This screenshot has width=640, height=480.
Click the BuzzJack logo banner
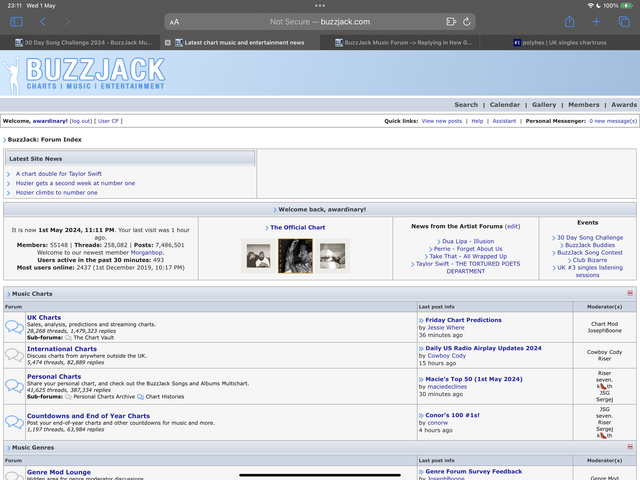[x=84, y=74]
